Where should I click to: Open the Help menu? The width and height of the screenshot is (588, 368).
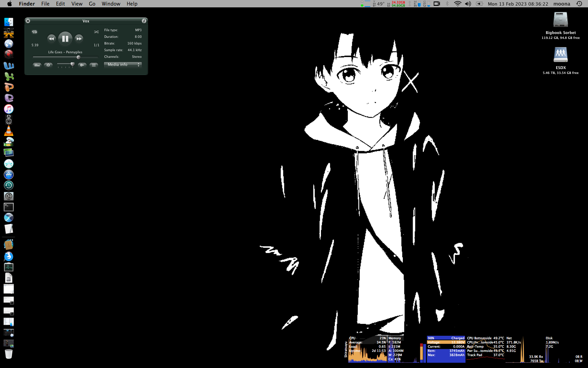pyautogui.click(x=132, y=4)
